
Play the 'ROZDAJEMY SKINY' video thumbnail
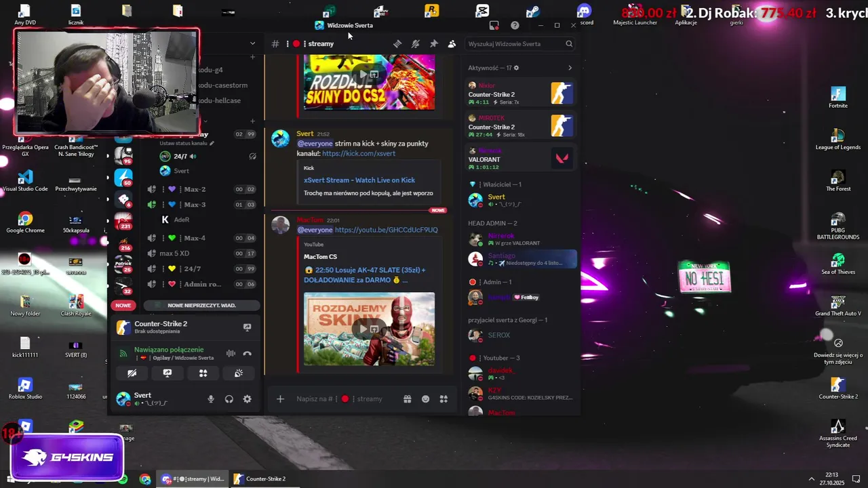(370, 329)
